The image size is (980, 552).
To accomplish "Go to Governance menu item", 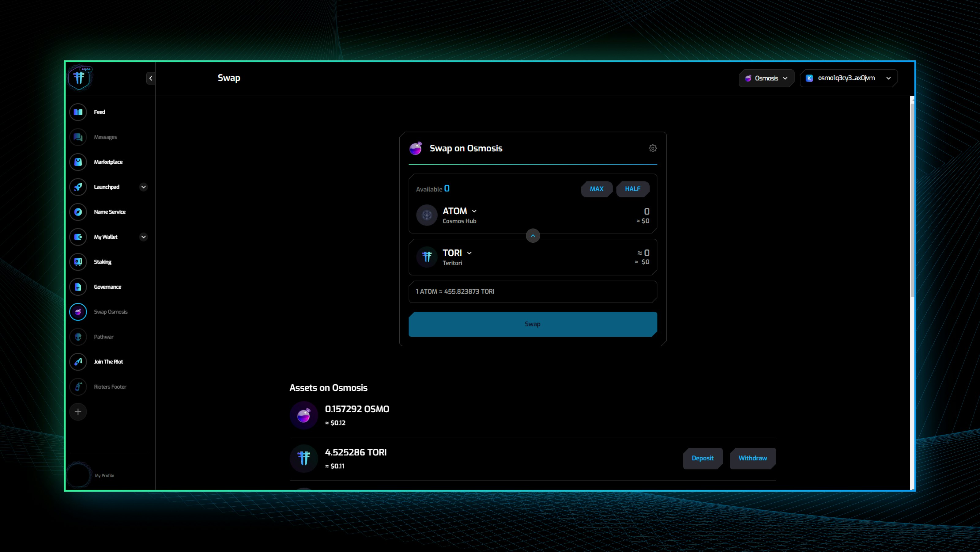I will point(107,287).
